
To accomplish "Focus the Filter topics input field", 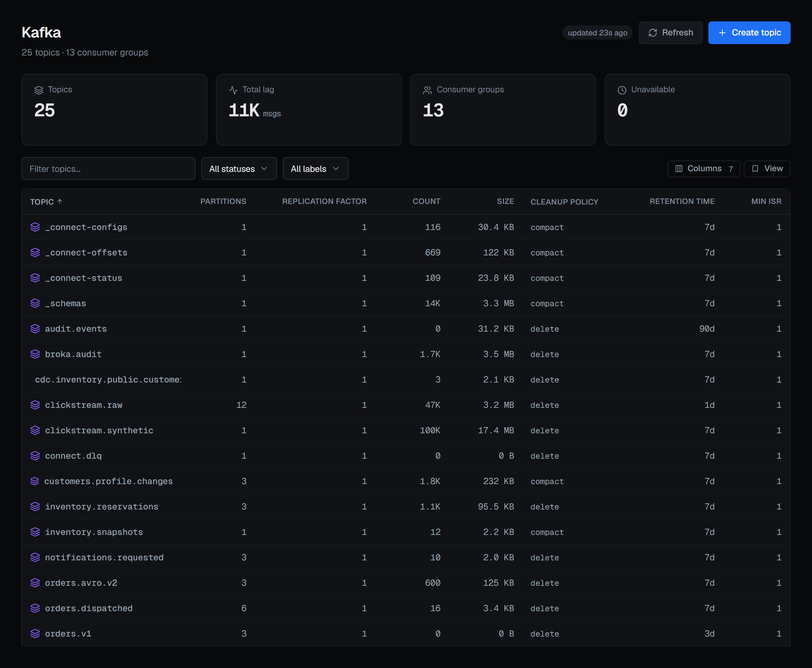I will [108, 169].
